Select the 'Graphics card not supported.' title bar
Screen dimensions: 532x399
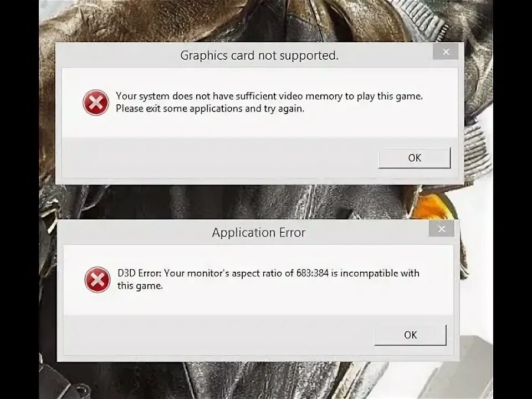(259, 55)
